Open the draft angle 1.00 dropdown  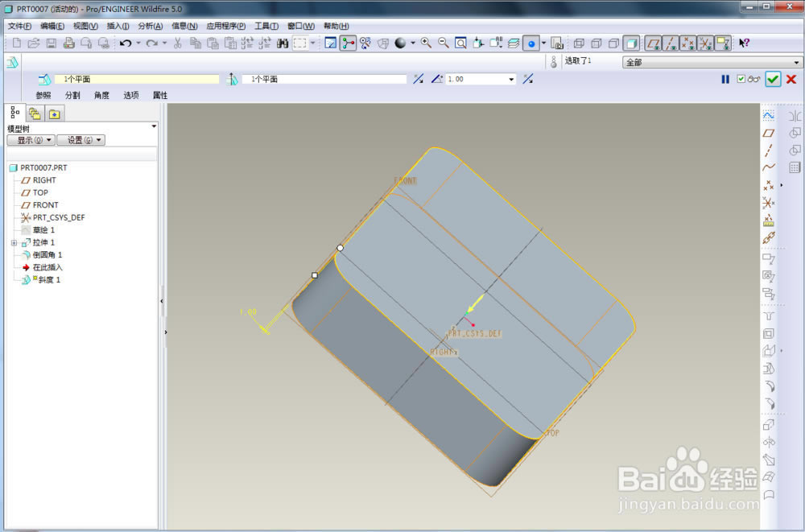point(511,79)
